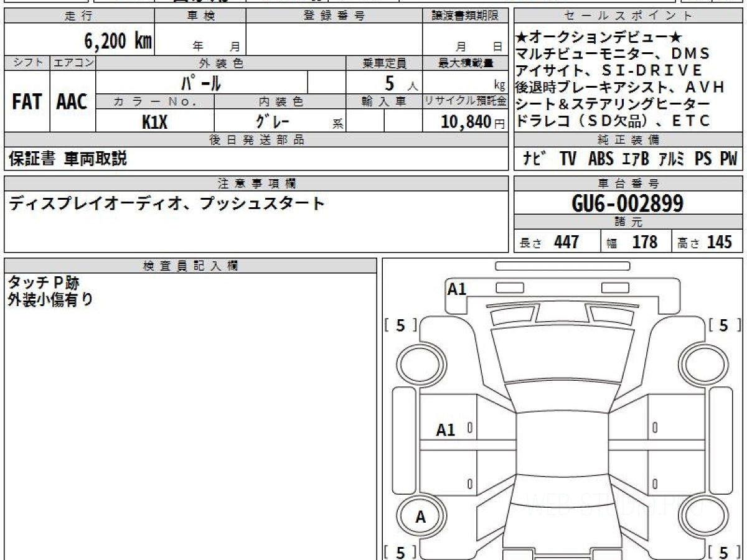This screenshot has width=747, height=560.
Task: Select the color number K1X
Action: point(154,122)
